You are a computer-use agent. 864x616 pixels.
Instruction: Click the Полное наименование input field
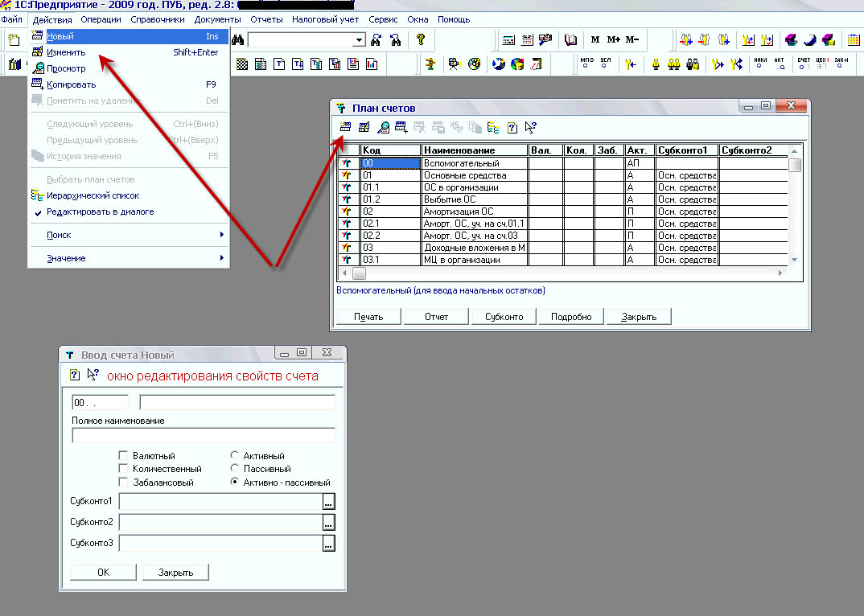pos(204,436)
